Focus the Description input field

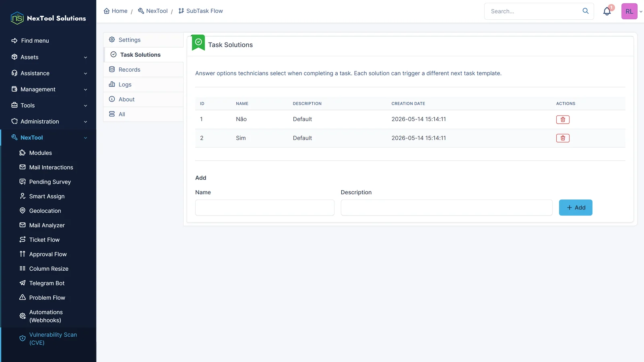pos(447,208)
